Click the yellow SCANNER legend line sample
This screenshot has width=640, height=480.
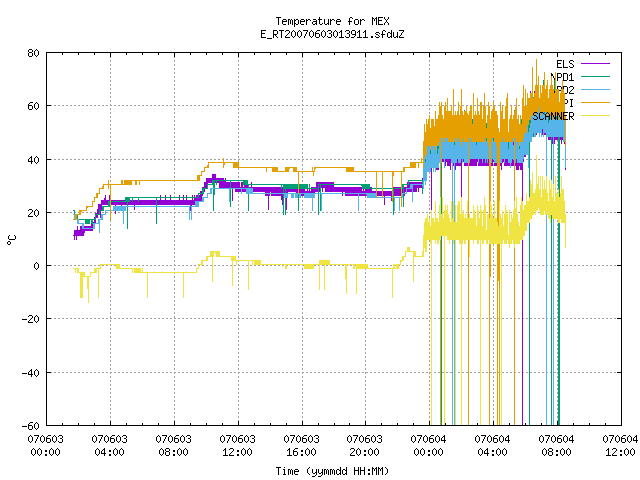[595, 116]
